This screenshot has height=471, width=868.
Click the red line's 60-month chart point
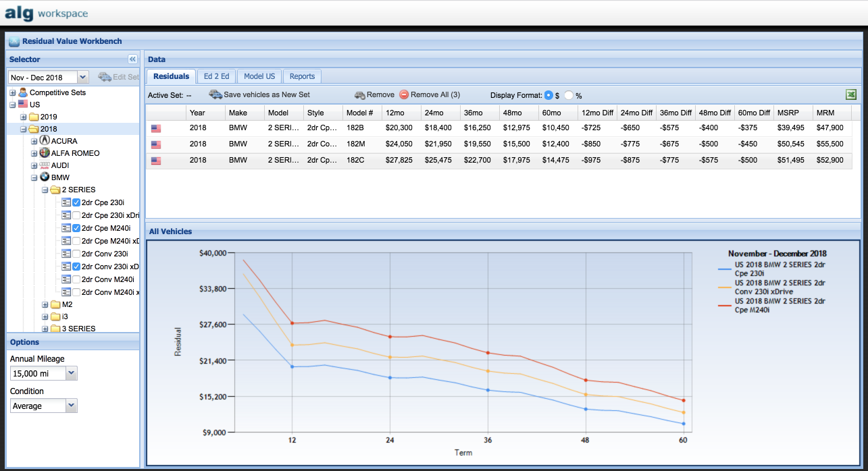[684, 401]
